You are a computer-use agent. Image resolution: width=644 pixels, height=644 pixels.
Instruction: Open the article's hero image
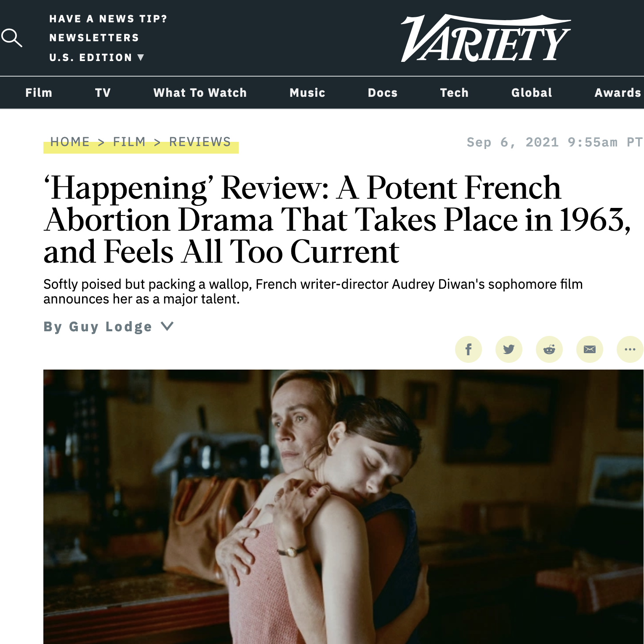click(x=343, y=507)
